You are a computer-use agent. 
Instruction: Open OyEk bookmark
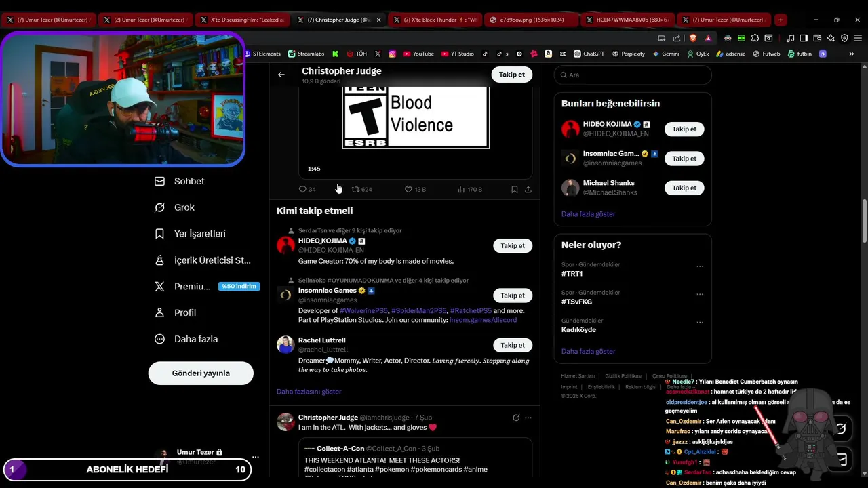click(698, 54)
